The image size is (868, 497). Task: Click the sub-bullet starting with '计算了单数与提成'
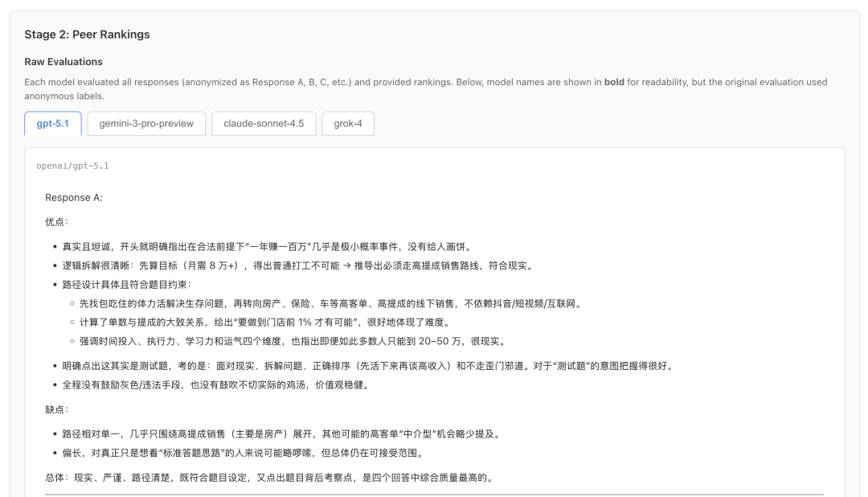266,322
